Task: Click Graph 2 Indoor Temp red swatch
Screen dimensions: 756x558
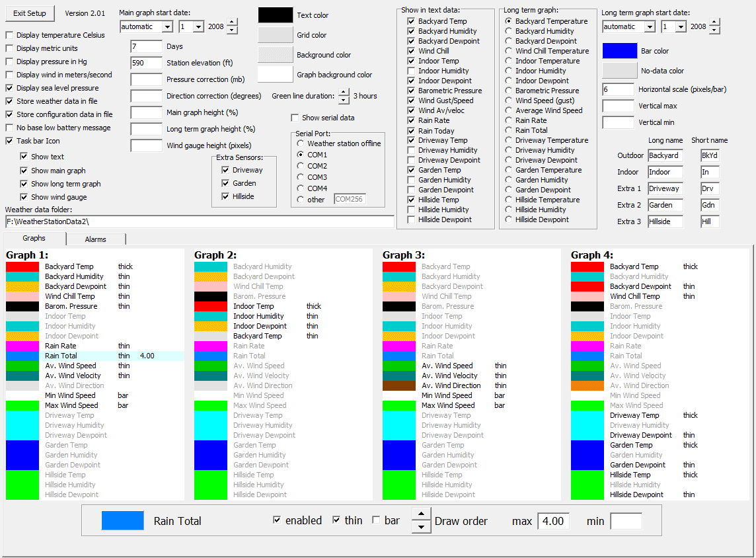Action: pyautogui.click(x=211, y=306)
